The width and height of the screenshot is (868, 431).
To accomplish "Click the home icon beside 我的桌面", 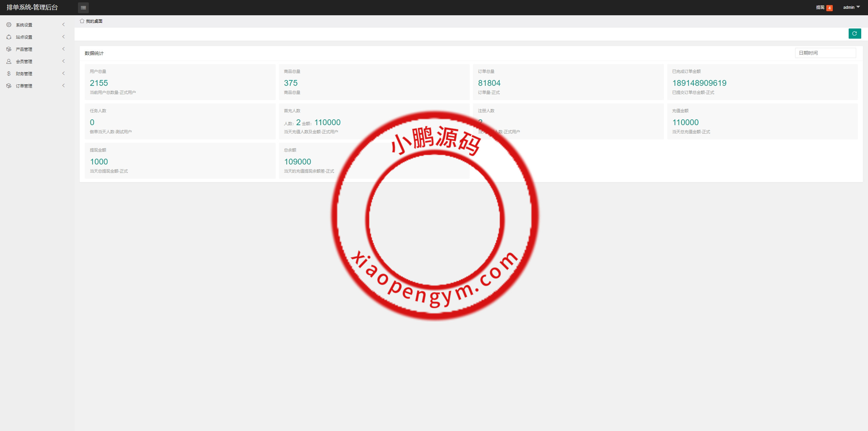I will 82,21.
